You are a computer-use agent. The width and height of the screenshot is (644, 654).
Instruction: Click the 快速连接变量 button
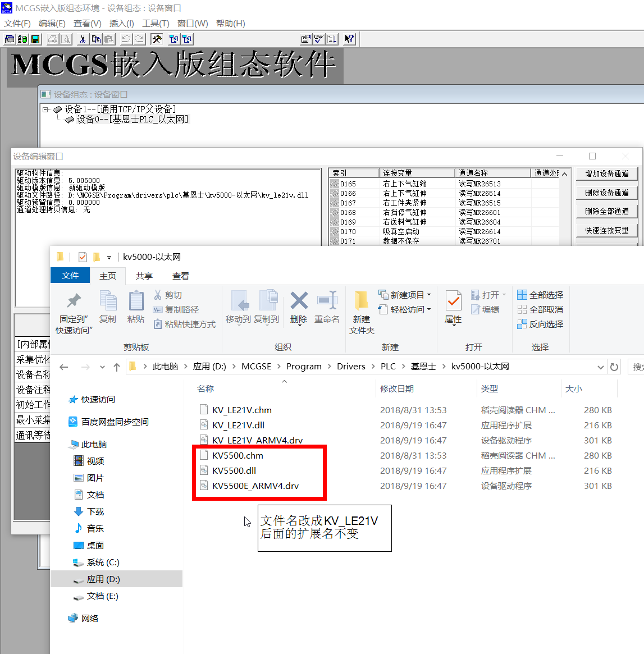(x=606, y=230)
